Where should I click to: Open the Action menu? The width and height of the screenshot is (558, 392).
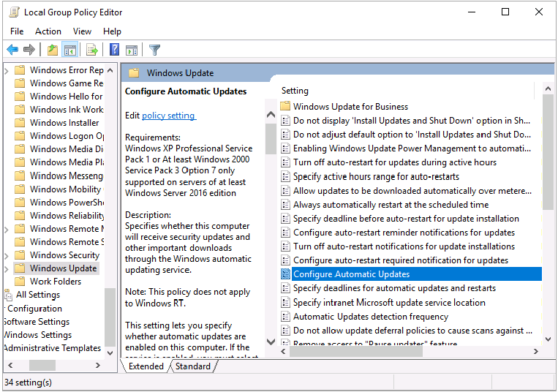pyautogui.click(x=48, y=31)
